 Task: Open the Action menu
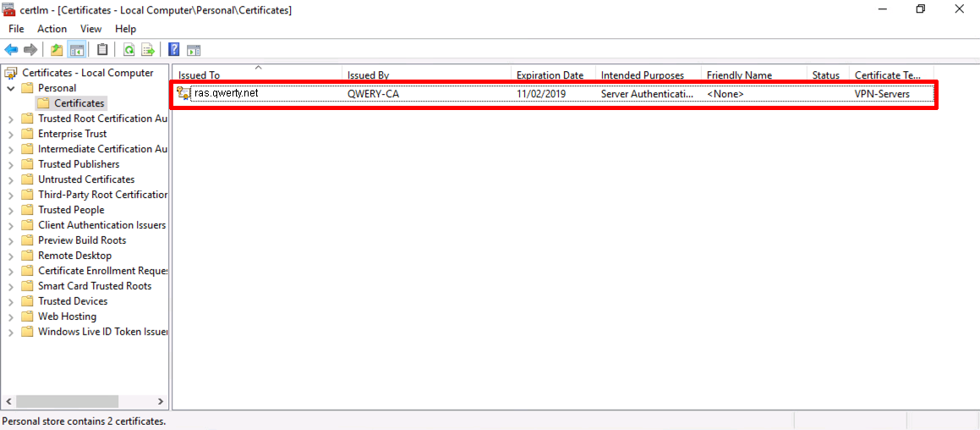tap(52, 29)
